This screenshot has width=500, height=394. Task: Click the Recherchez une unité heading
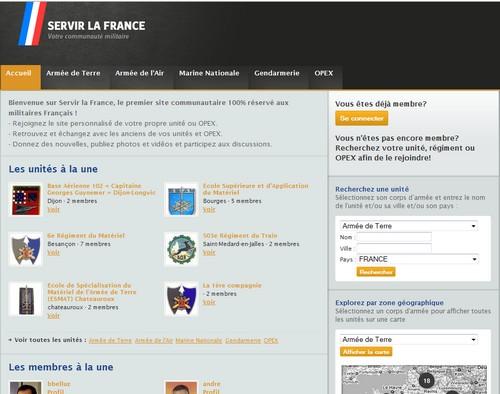[x=372, y=189]
